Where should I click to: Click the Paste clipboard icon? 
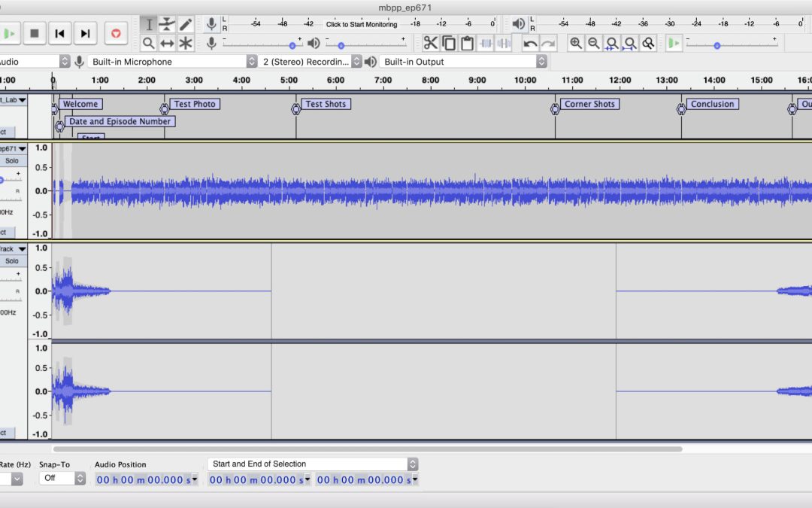[x=467, y=44]
